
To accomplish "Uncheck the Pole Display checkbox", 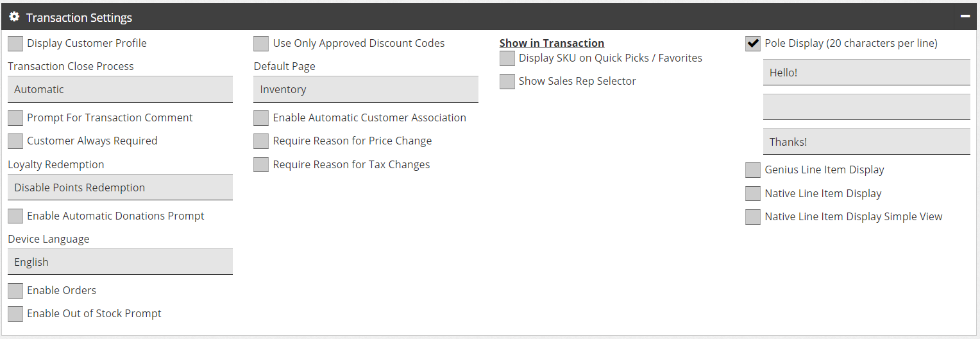I will click(x=753, y=44).
